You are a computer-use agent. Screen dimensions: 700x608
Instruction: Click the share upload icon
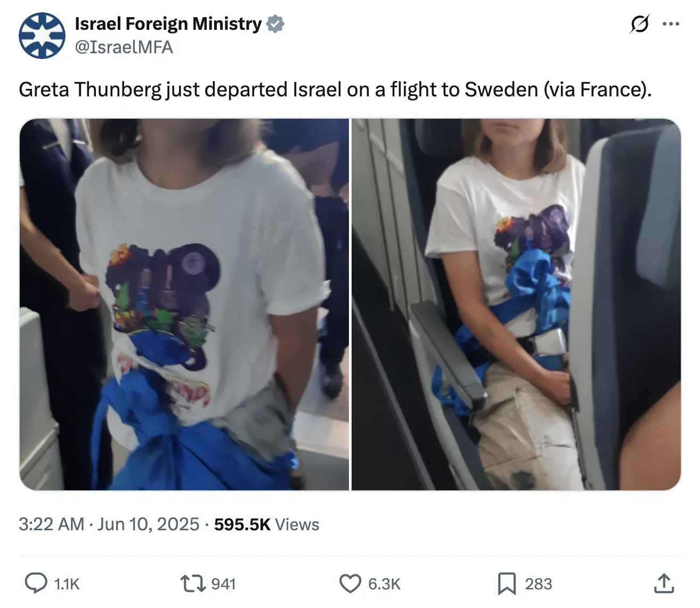pyautogui.click(x=664, y=584)
